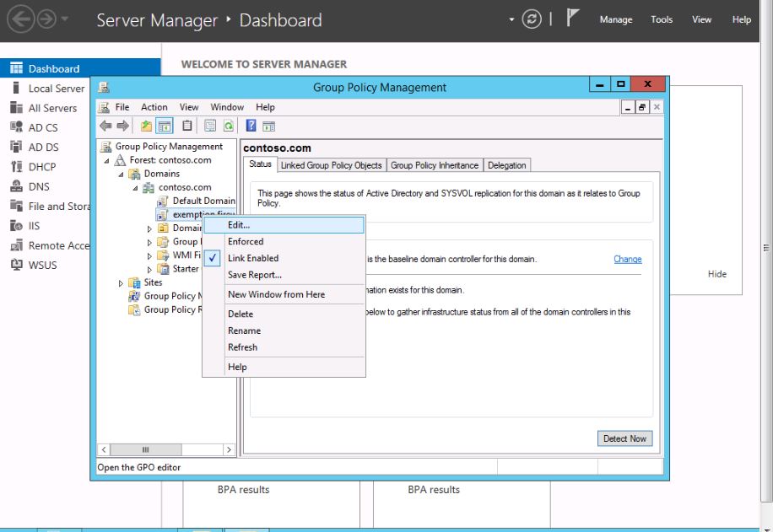Toggle the Link Enabled checkmark option
Image resolution: width=773 pixels, height=532 pixels.
(253, 258)
